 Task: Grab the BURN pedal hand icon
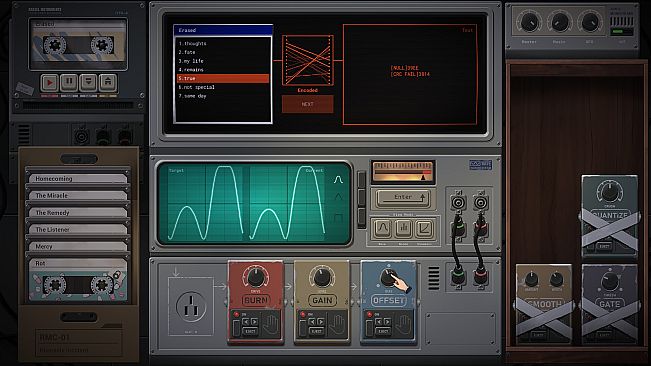click(271, 325)
